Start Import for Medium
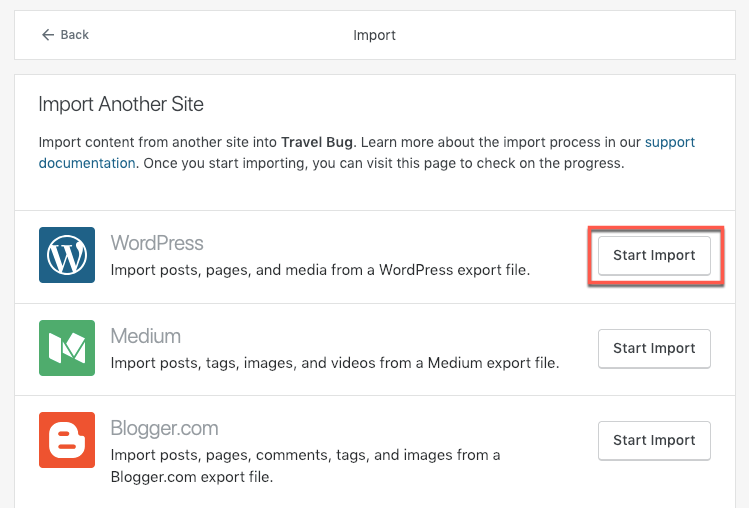Viewport: 749px width, 508px height. pos(654,348)
